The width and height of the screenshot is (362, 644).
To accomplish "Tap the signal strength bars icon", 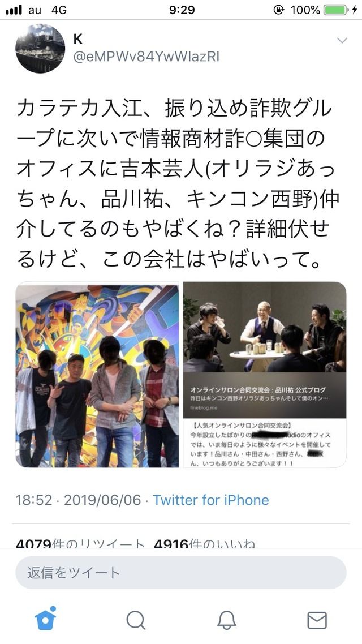I will point(14,10).
